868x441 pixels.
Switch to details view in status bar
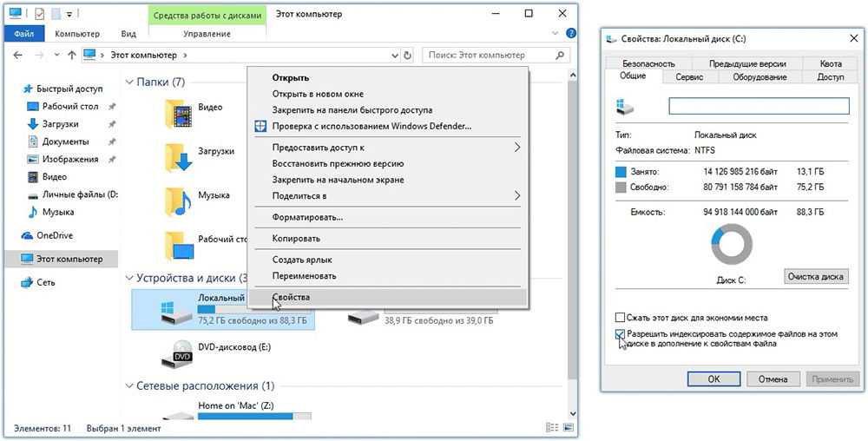click(552, 428)
